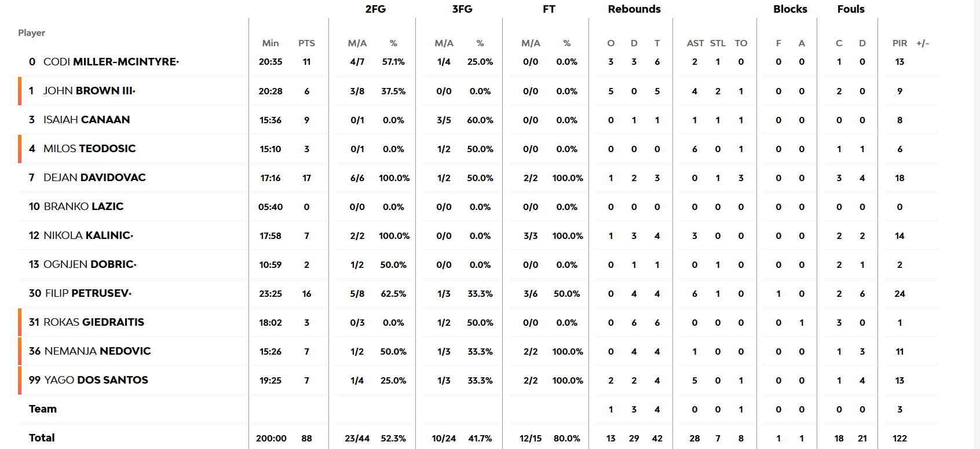Viewport: 980px width, 449px height.
Task: Sort by the AST column header
Action: click(x=695, y=43)
